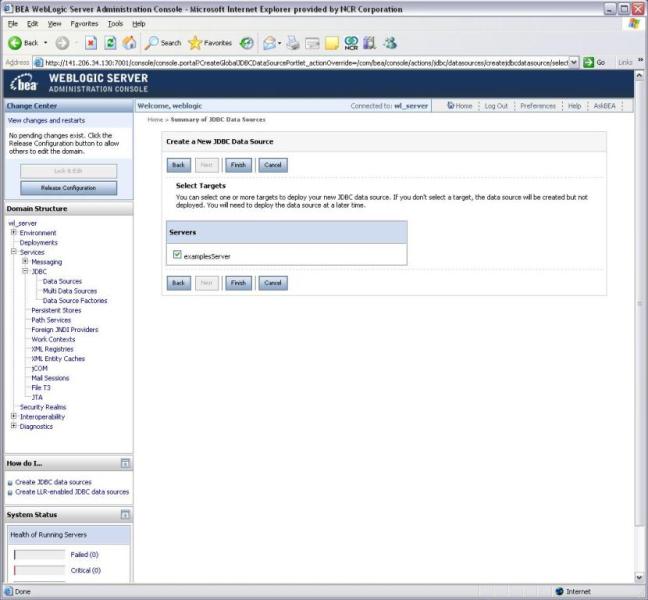
Task: Click the green Go arrow icon
Action: pyautogui.click(x=588, y=62)
